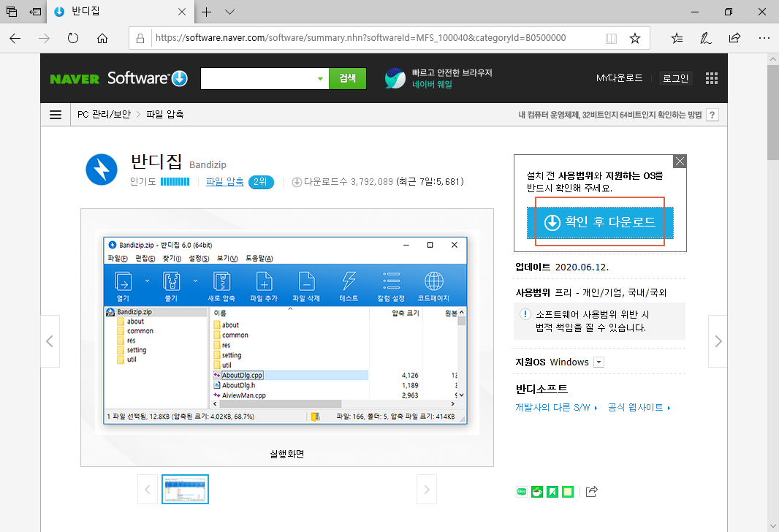Expand the 지원OS Windows dropdown

598,362
